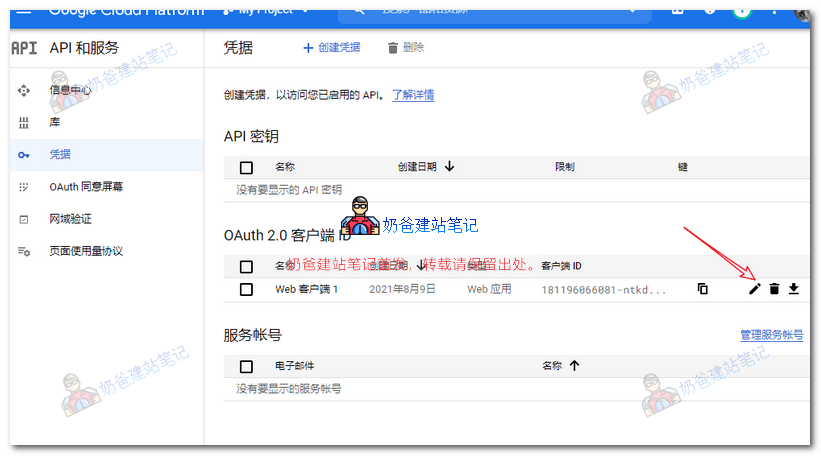821x456 pixels.
Task: Open the 了解详情 link
Action: coord(413,95)
